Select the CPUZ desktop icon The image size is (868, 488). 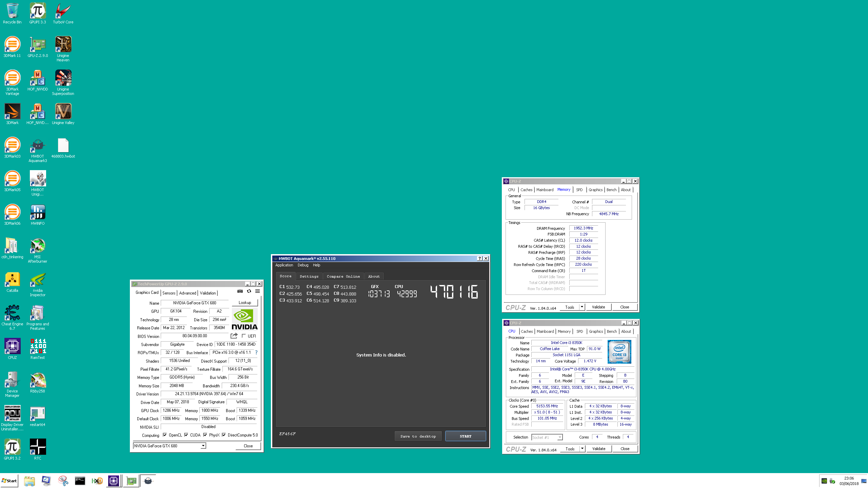pos(12,349)
